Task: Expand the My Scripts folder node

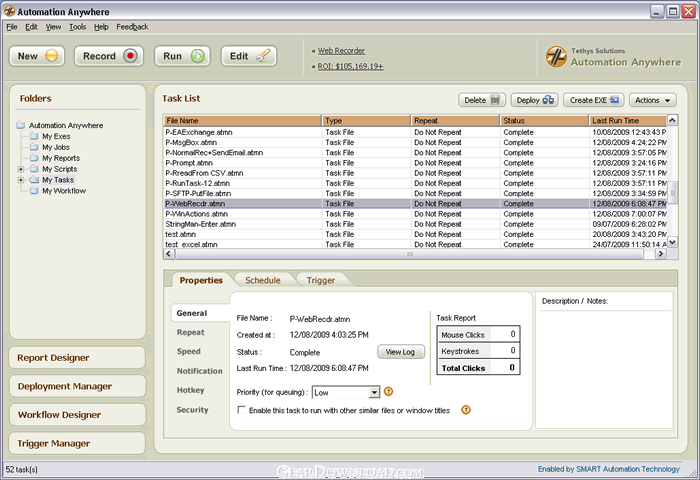Action: coord(21,169)
